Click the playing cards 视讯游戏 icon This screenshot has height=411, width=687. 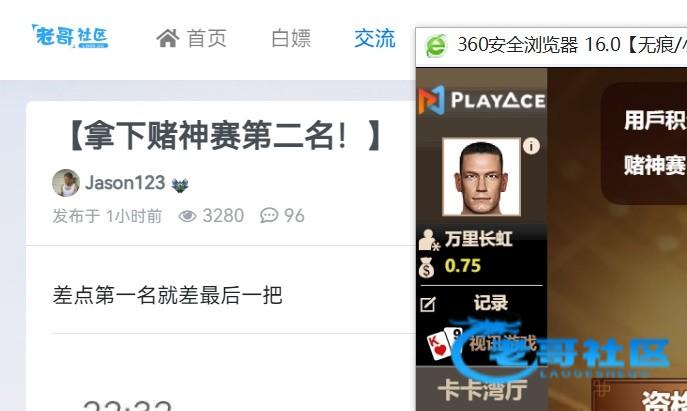pos(444,344)
